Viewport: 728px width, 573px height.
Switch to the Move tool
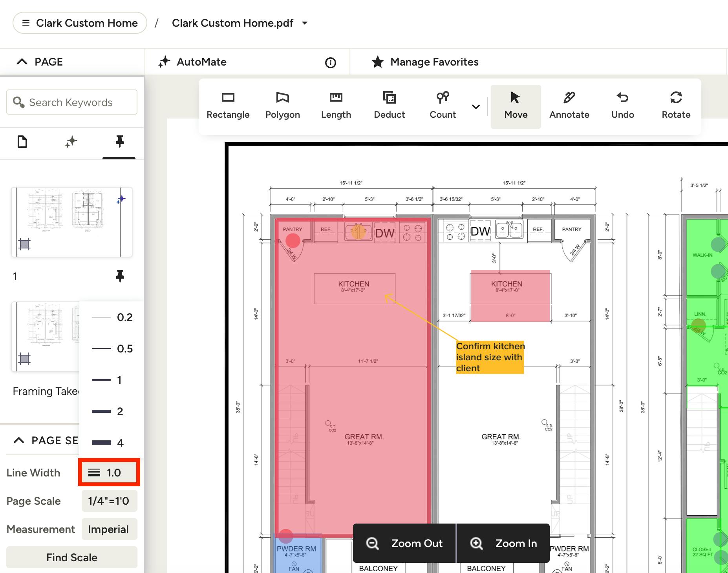coord(516,106)
